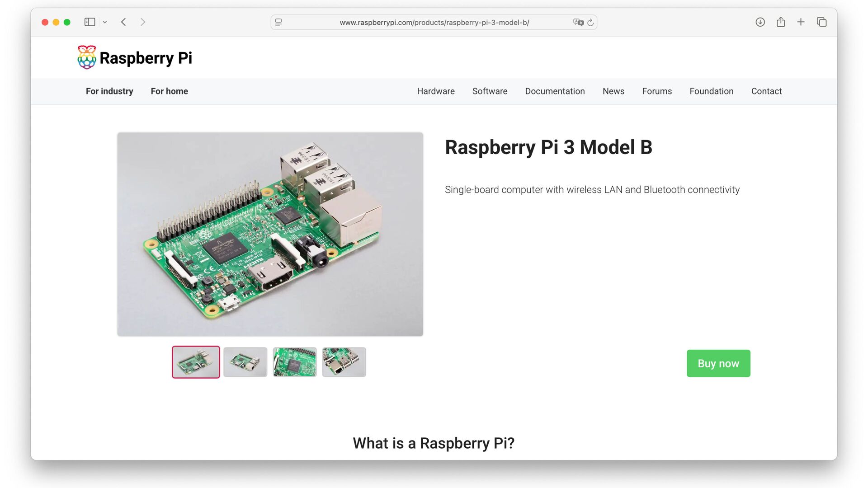Open the Downloads icon in toolbar
The height and width of the screenshot is (488, 868).
point(760,22)
